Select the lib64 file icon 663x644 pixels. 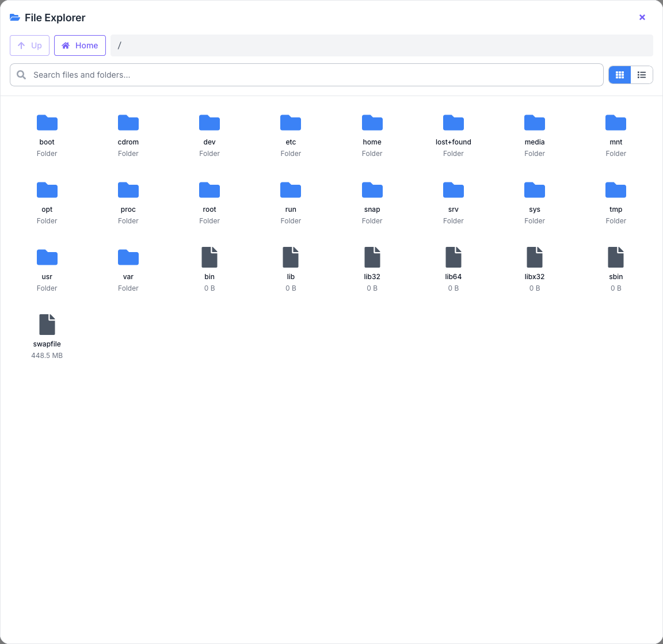tap(454, 257)
